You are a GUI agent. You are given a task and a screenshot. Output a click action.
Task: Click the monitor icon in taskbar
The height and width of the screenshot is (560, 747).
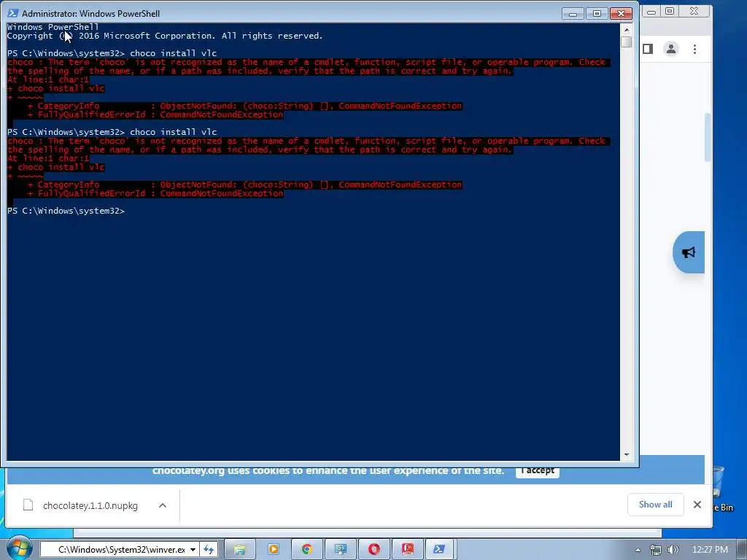pyautogui.click(x=340, y=550)
